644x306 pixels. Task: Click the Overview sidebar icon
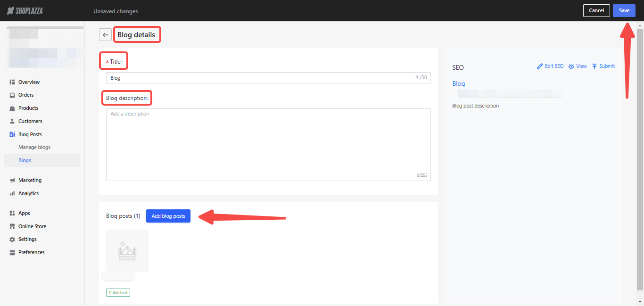point(12,82)
